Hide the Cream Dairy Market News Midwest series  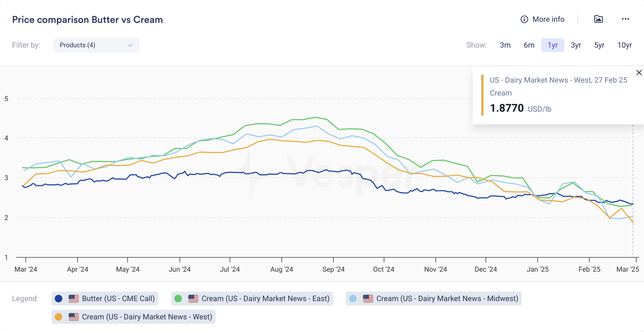coord(447,299)
